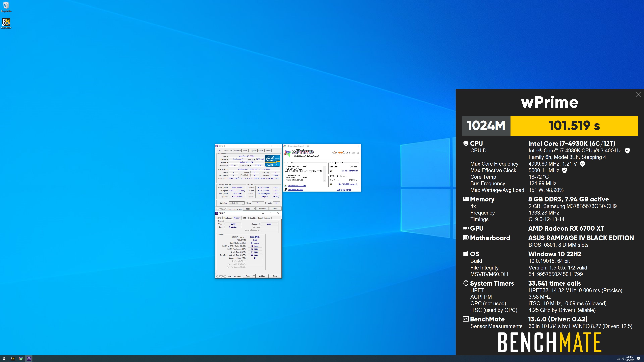Click the Memory module icon in BenchMate panel
Viewport: 644px width, 362px height.
466,199
